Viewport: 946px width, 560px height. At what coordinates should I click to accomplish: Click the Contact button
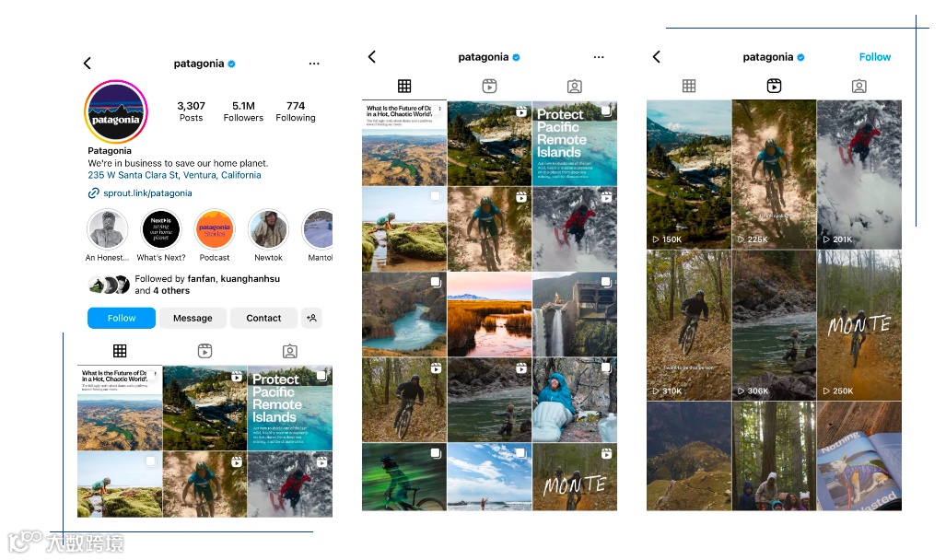point(263,318)
